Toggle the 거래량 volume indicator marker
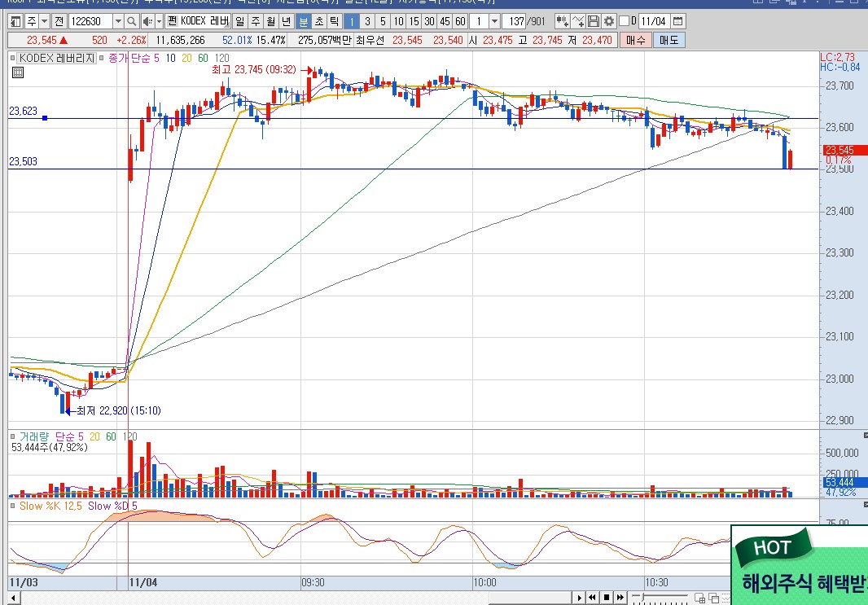Screen dimensions: 868x605 pos(13,436)
